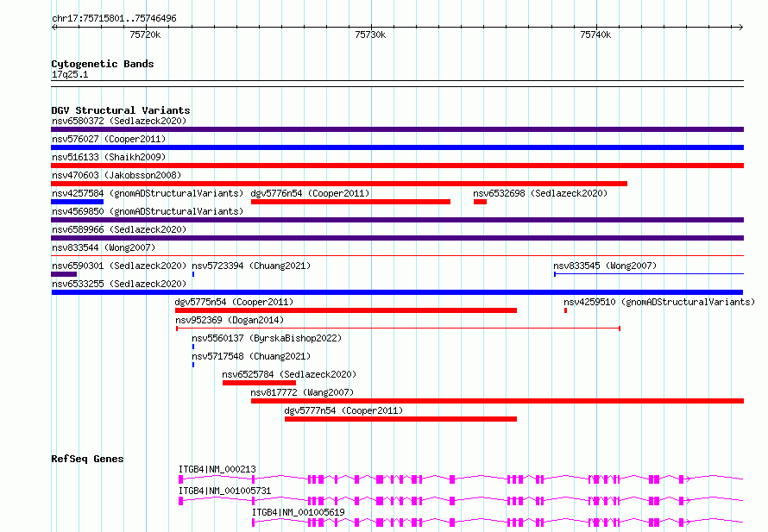Click the Cytogenetic Bands track title
This screenshot has height=532, width=768.
tap(103, 64)
